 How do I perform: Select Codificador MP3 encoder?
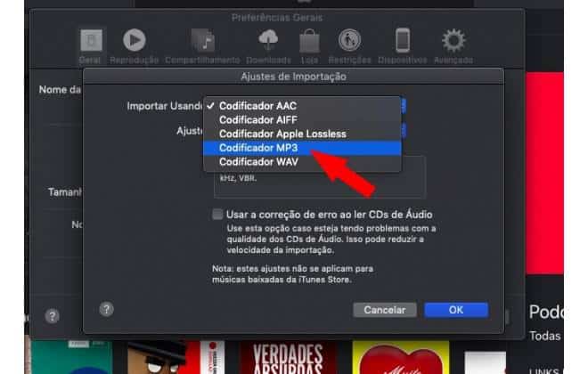[x=302, y=148]
